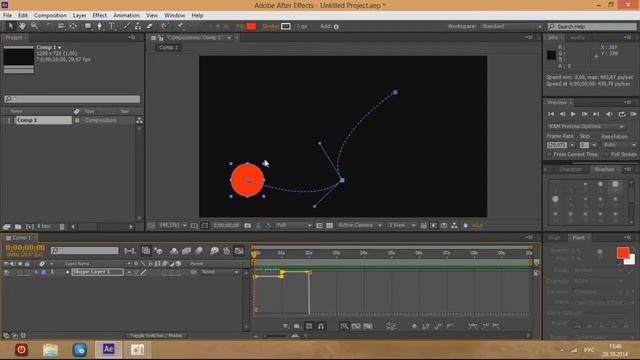Switch to the Brushes tab
640x360 pixels.
(604, 169)
